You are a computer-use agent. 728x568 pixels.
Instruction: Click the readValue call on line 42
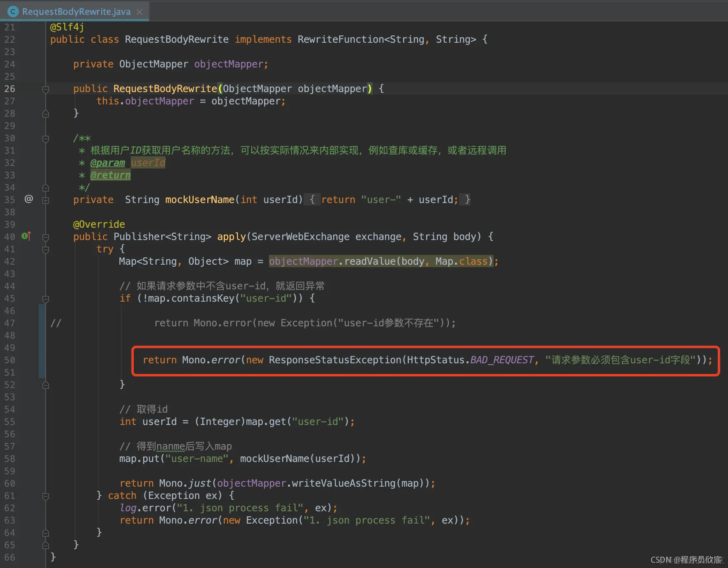coord(370,261)
